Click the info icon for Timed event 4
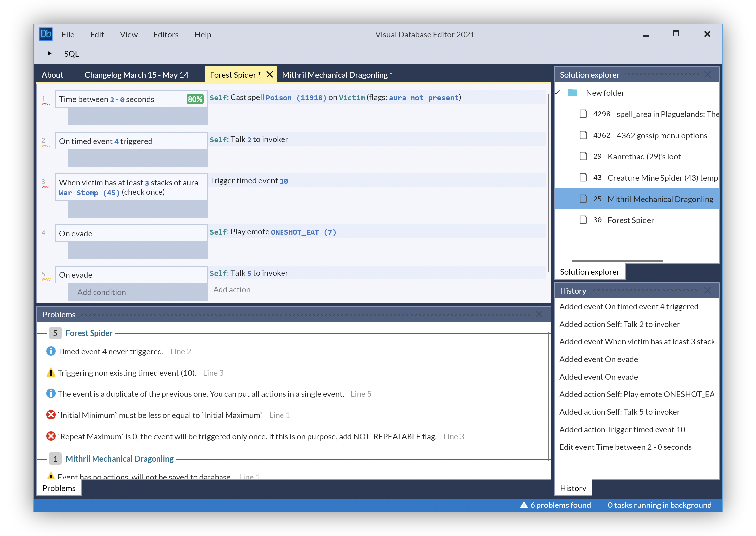 [51, 351]
